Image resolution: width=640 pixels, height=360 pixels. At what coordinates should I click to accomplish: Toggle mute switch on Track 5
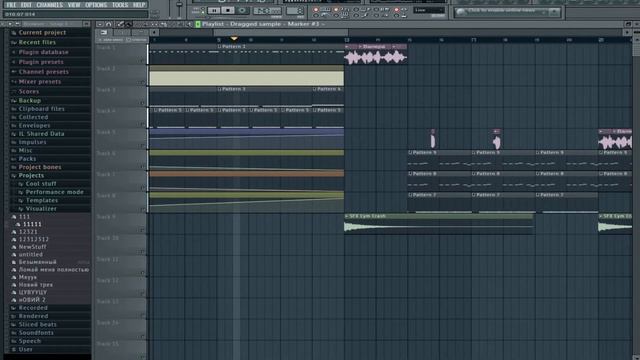coord(142,146)
